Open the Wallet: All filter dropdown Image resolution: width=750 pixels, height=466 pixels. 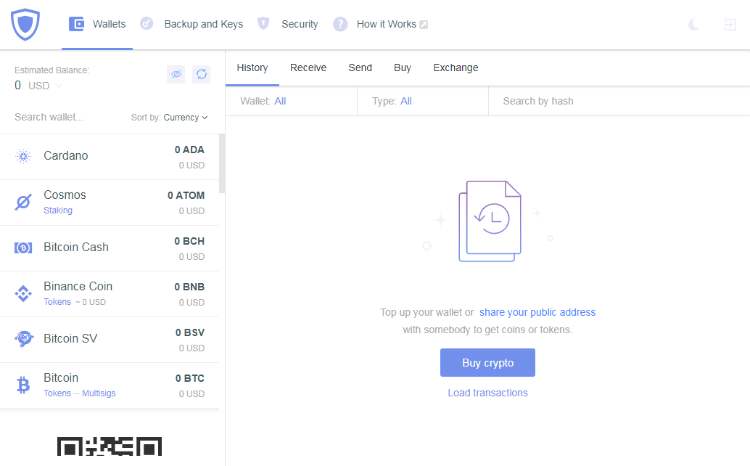coord(291,101)
